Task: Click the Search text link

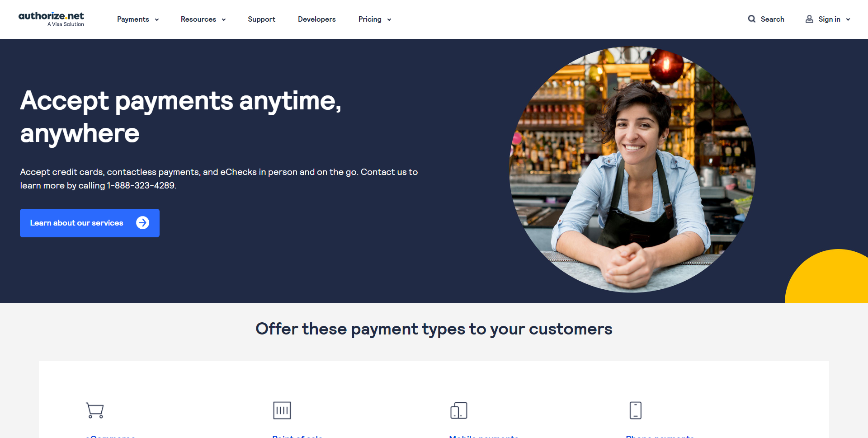Action: [x=772, y=19]
